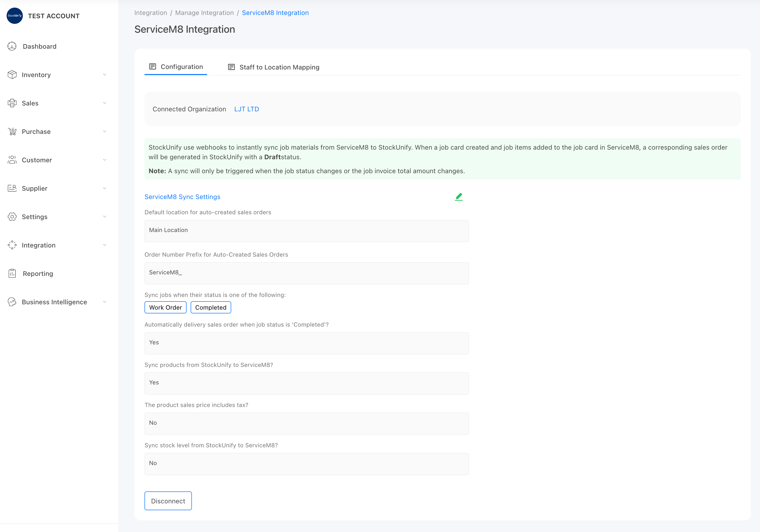Image resolution: width=760 pixels, height=532 pixels.
Task: Click the Supplier card icon
Action: (12, 188)
